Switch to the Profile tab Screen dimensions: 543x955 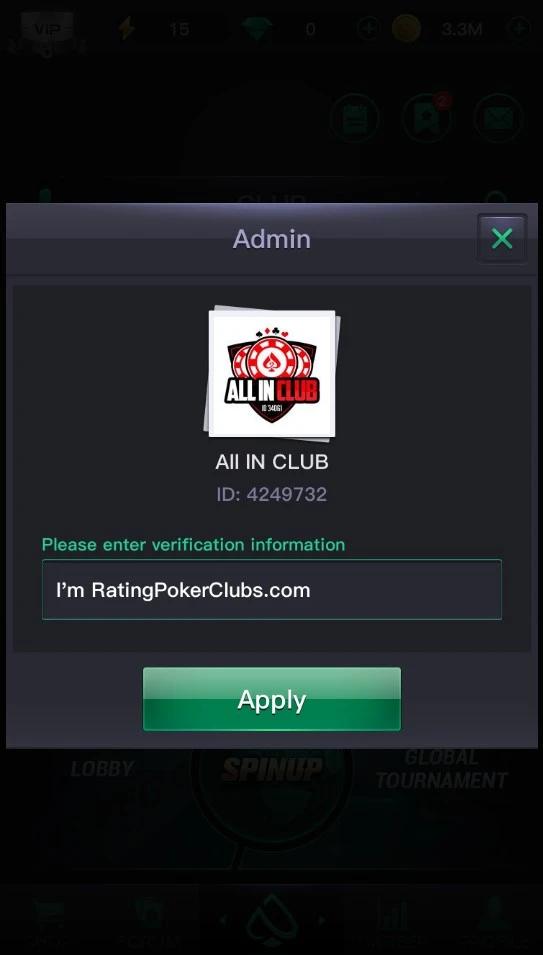493,923
